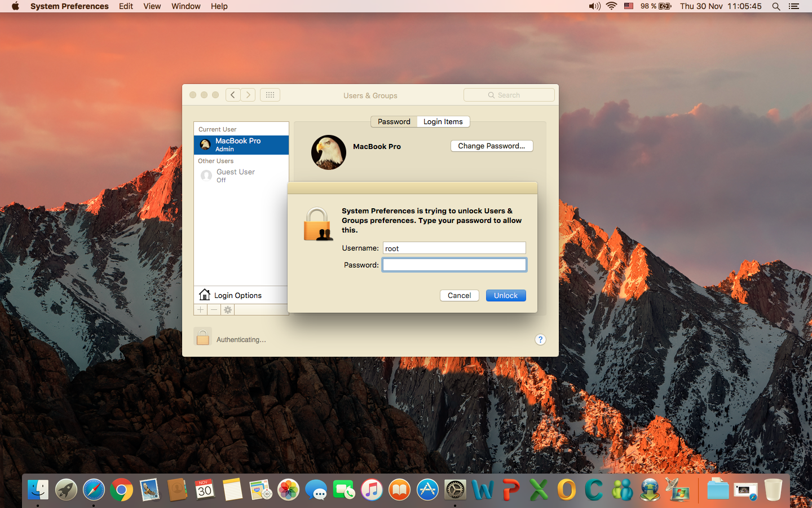Viewport: 812px width, 508px height.
Task: Launch Microsoft PowerPoint from the Dock
Action: point(511,489)
